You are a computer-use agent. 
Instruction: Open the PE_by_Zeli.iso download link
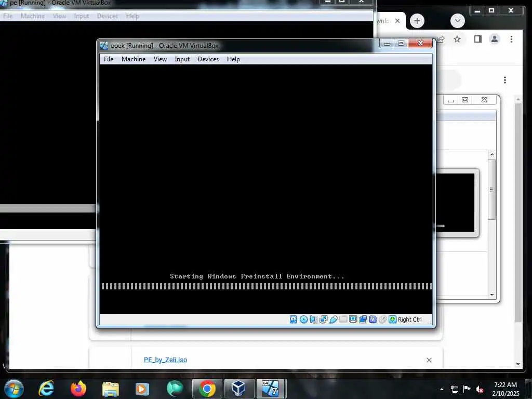click(165, 360)
